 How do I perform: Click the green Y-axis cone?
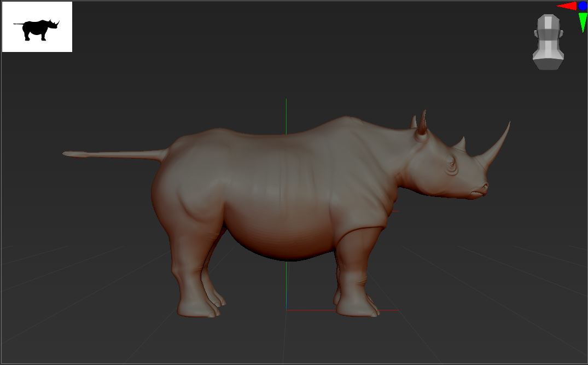(x=583, y=22)
